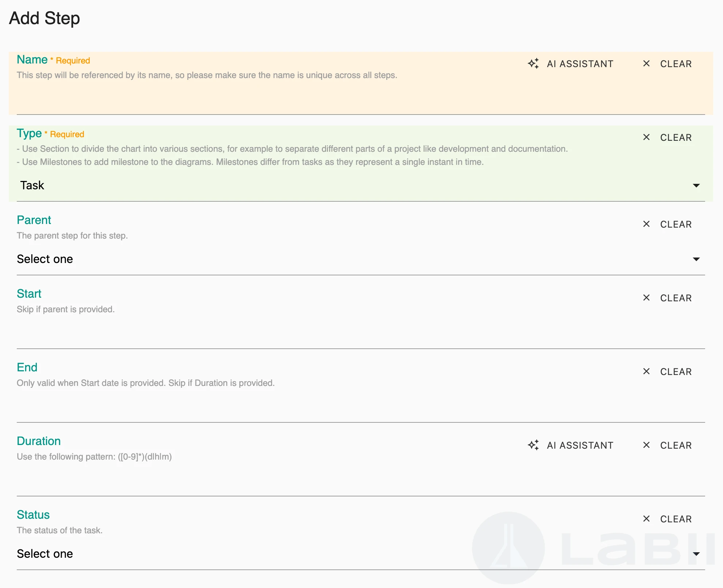Click the sparkle icon beside the Name field
The height and width of the screenshot is (588, 723).
click(x=533, y=63)
